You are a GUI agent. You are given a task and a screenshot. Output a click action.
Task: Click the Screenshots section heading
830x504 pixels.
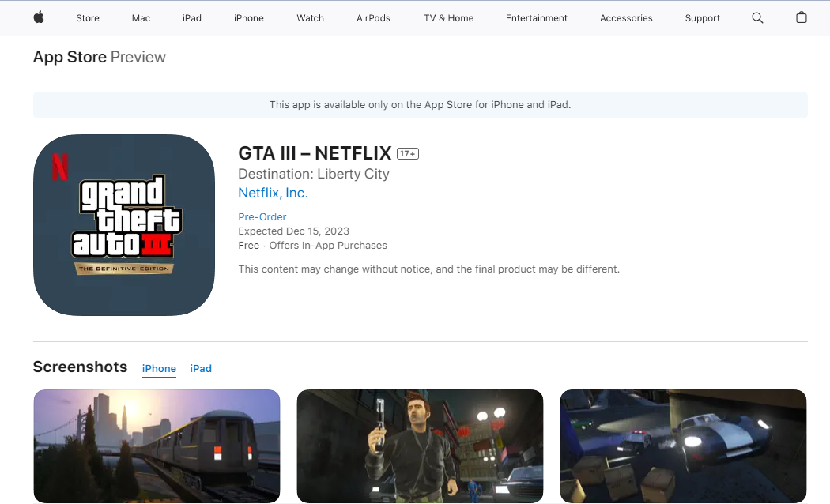(x=80, y=367)
